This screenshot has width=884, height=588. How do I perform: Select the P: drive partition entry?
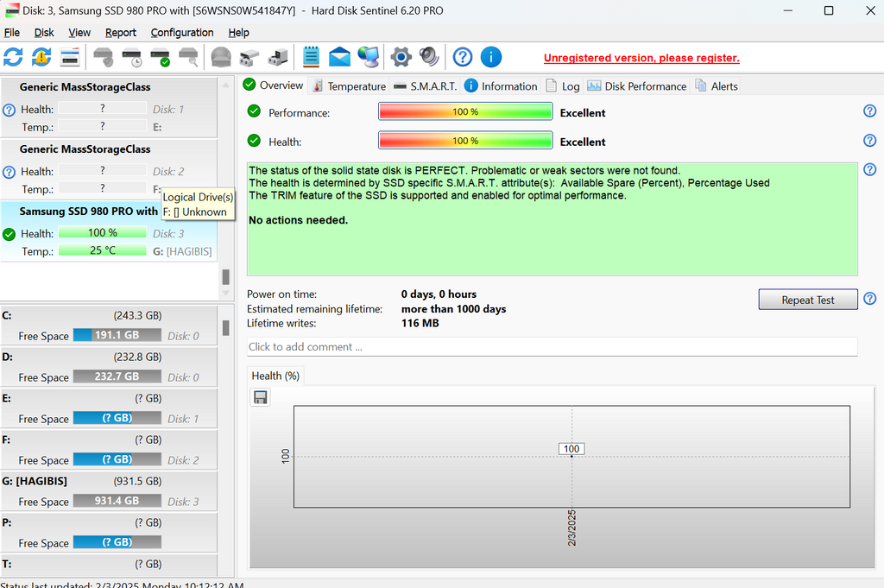pyautogui.click(x=109, y=533)
